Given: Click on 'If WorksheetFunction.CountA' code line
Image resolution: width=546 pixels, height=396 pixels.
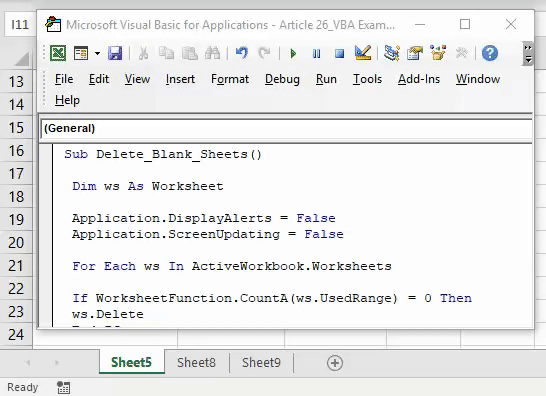Looking at the screenshot, I should click(272, 298).
